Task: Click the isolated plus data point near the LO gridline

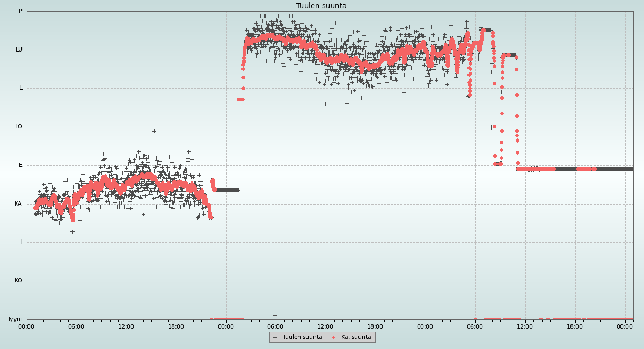Action: pyautogui.click(x=154, y=131)
